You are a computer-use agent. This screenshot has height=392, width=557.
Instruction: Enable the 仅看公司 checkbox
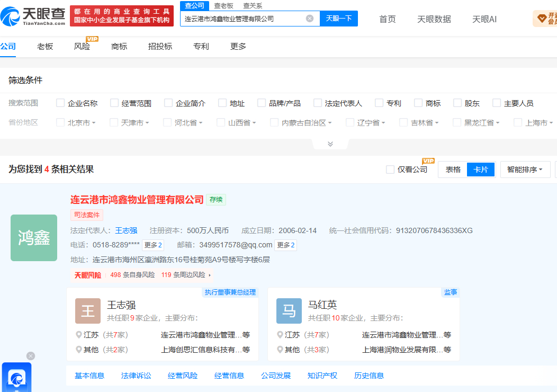tap(390, 170)
